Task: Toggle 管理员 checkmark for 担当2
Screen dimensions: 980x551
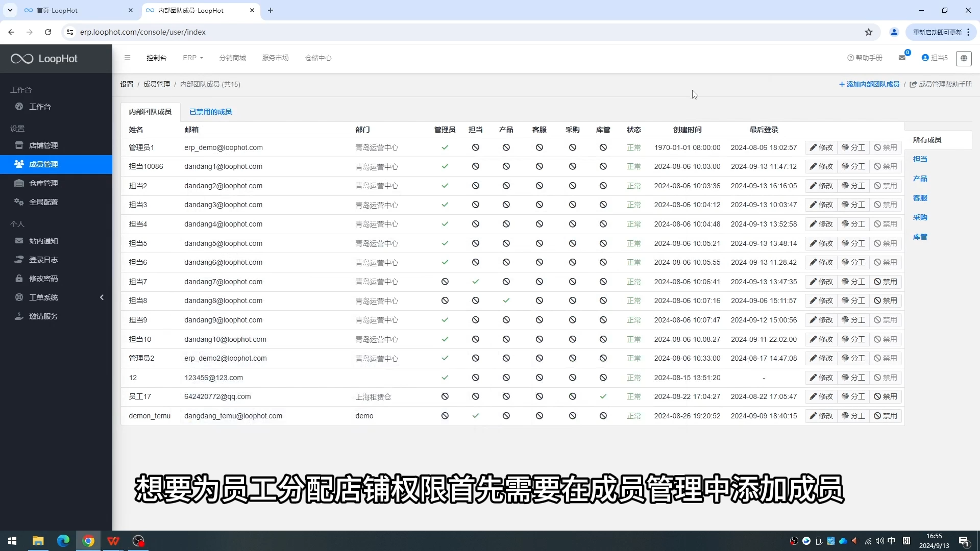Action: tap(445, 186)
